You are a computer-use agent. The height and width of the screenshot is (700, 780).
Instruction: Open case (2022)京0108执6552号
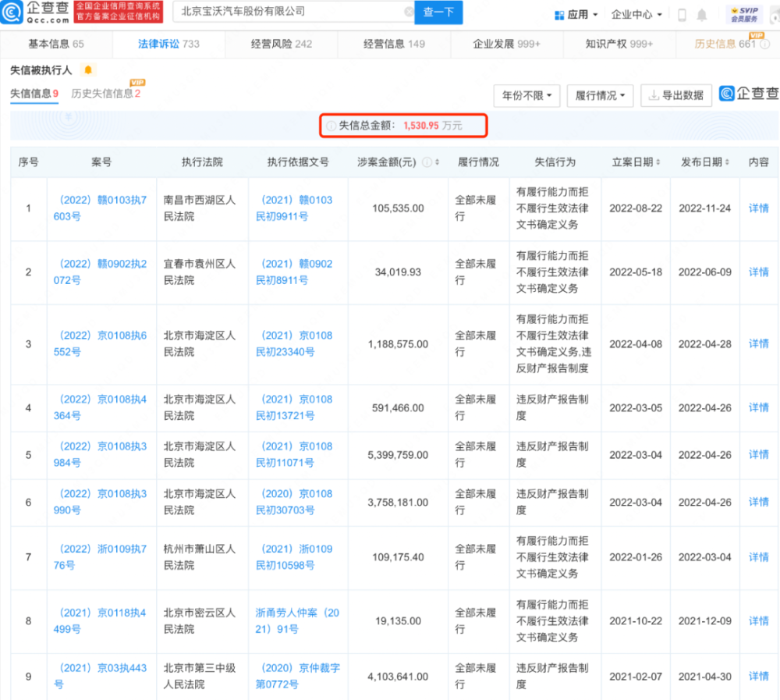pos(100,343)
